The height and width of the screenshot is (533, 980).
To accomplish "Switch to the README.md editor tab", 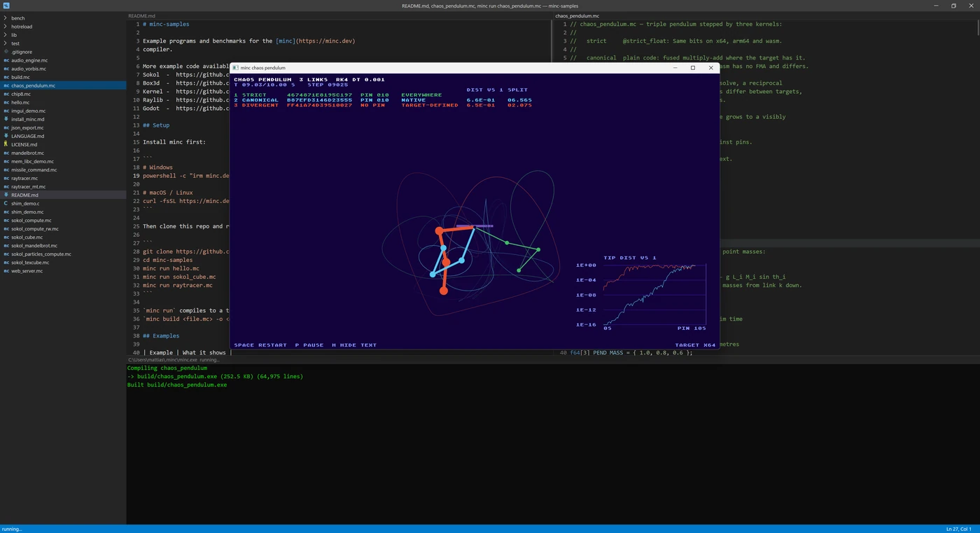I will [141, 15].
